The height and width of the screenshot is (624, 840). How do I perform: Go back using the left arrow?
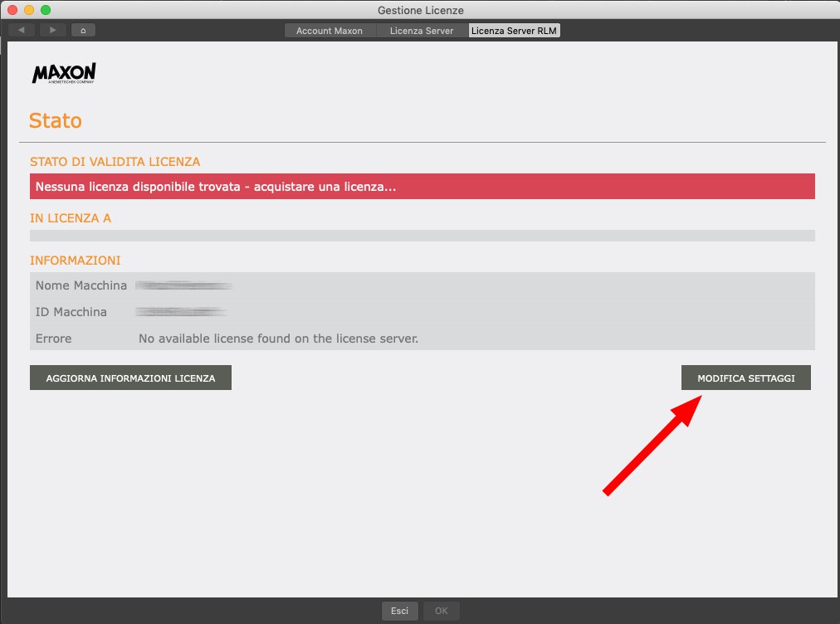(x=22, y=30)
